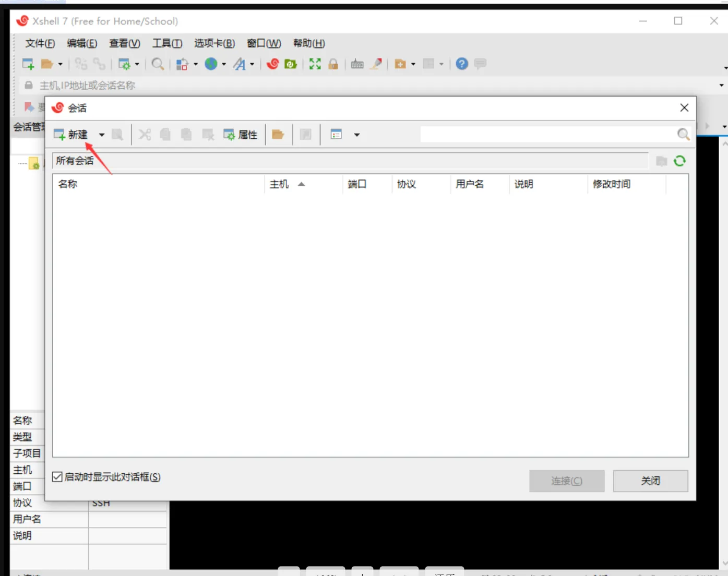Expand the new folder icon drop-down arrow
Image resolution: width=728 pixels, height=576 pixels.
pos(413,64)
